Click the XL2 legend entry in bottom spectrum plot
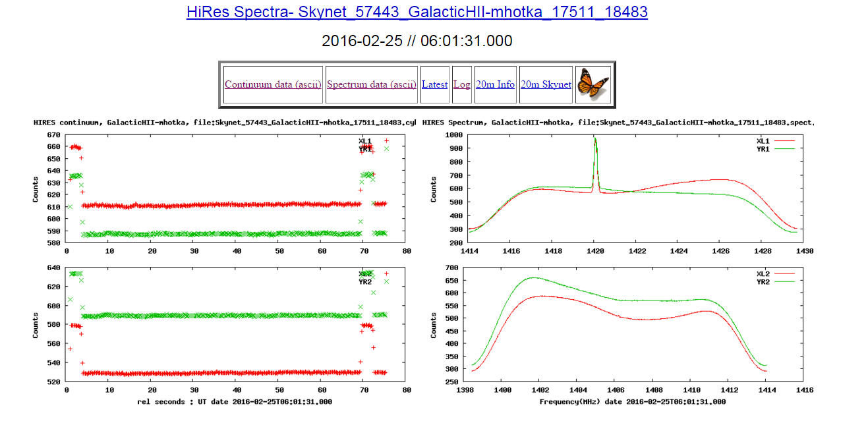Viewport: 868px width, 427px height. [776, 274]
